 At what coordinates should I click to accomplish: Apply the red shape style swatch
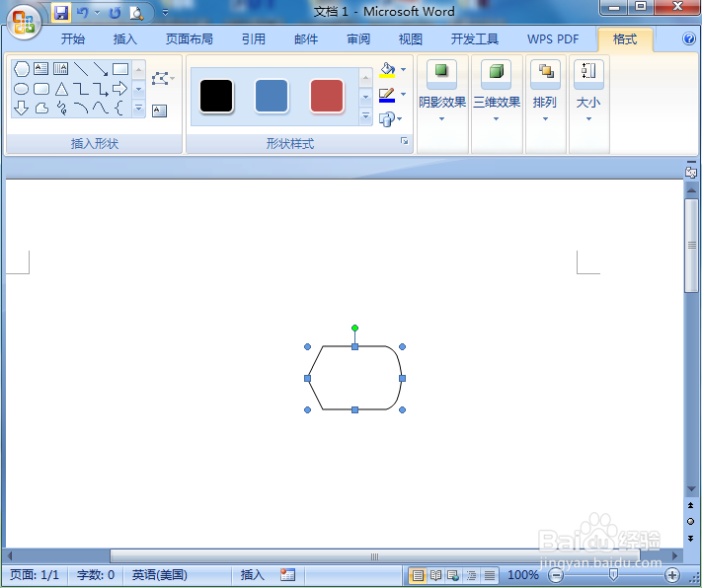(x=327, y=97)
